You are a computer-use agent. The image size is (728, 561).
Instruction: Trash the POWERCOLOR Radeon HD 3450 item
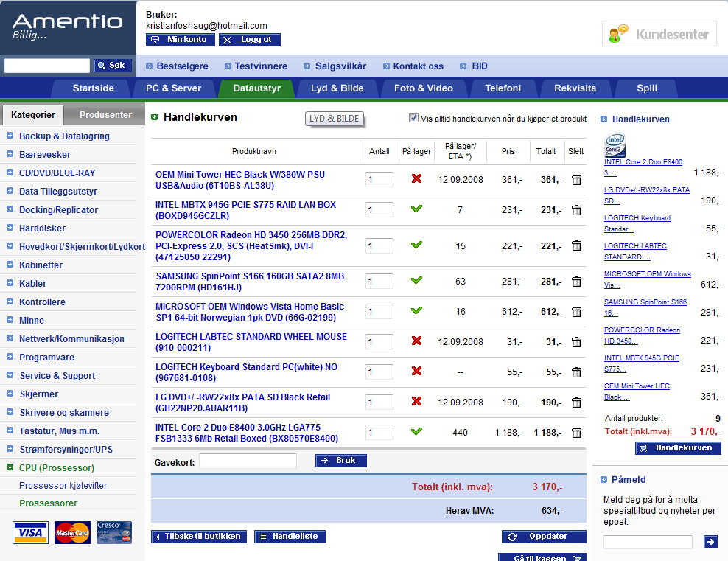coord(576,245)
